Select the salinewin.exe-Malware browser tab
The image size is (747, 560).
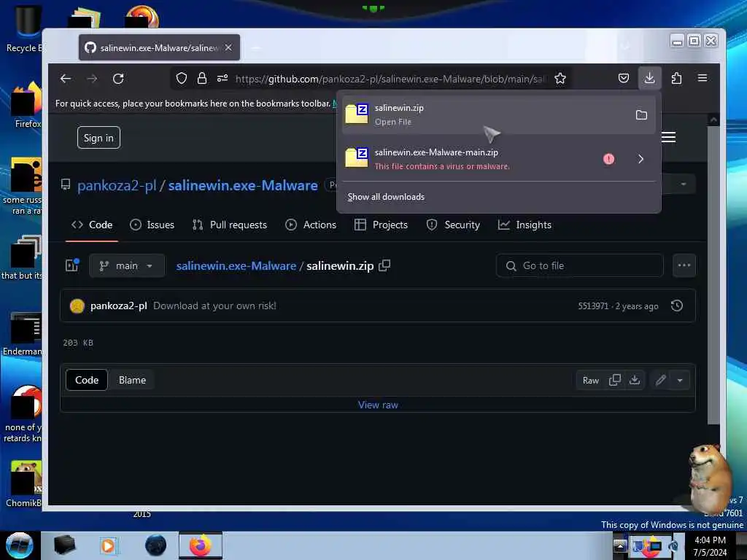coord(159,47)
